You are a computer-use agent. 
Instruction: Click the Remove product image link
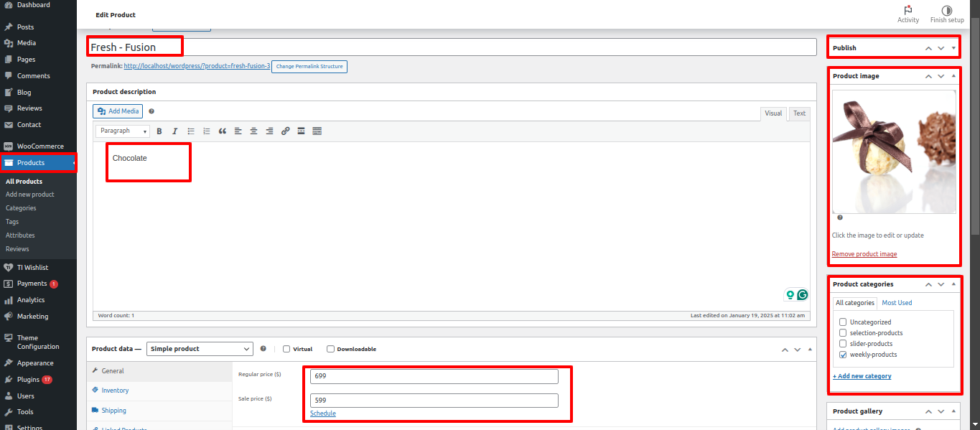[864, 254]
